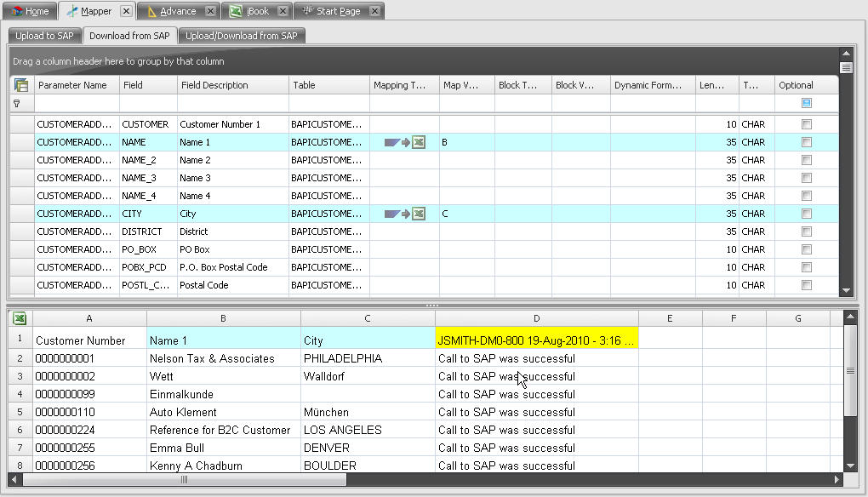
Task: Click the mapping type icon in NAME row
Action: tap(404, 142)
